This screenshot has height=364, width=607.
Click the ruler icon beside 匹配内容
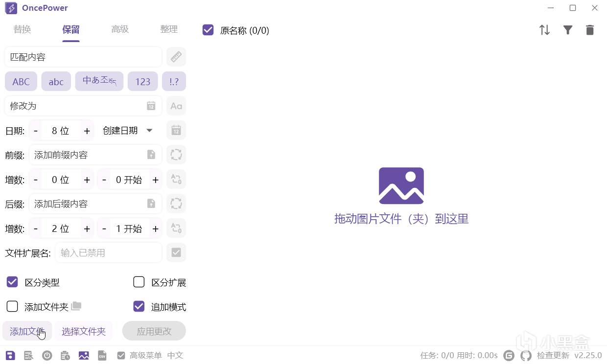176,57
